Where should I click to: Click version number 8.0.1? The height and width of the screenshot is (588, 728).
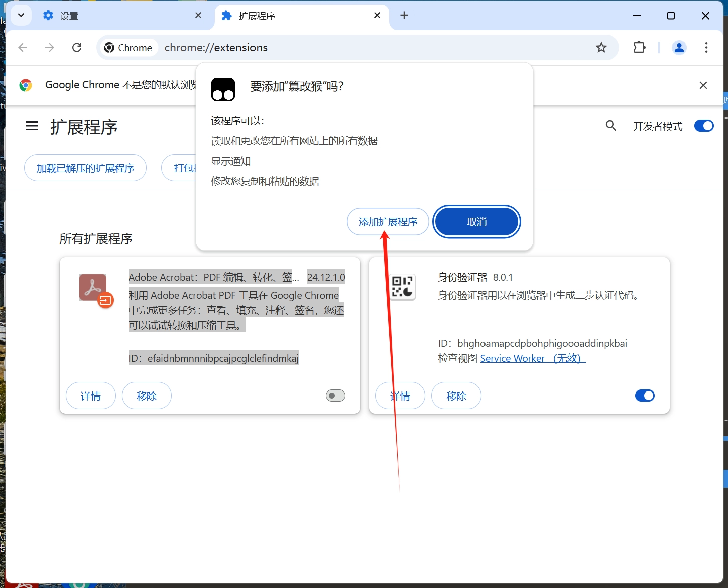click(503, 277)
